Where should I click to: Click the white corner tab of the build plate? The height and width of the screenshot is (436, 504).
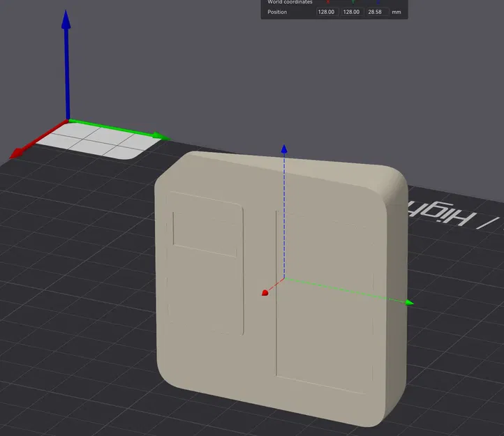(x=98, y=142)
